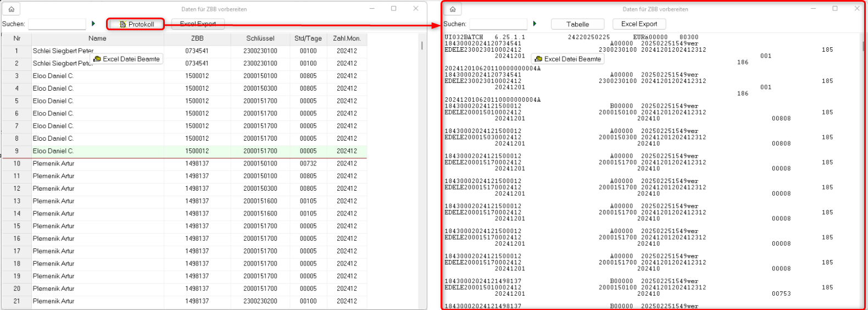Sort by the Schlüssel column header
The width and height of the screenshot is (868, 310).
(x=260, y=38)
